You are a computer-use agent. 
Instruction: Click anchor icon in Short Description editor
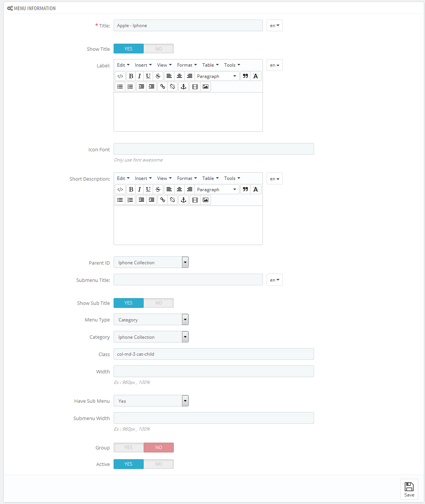tap(184, 200)
